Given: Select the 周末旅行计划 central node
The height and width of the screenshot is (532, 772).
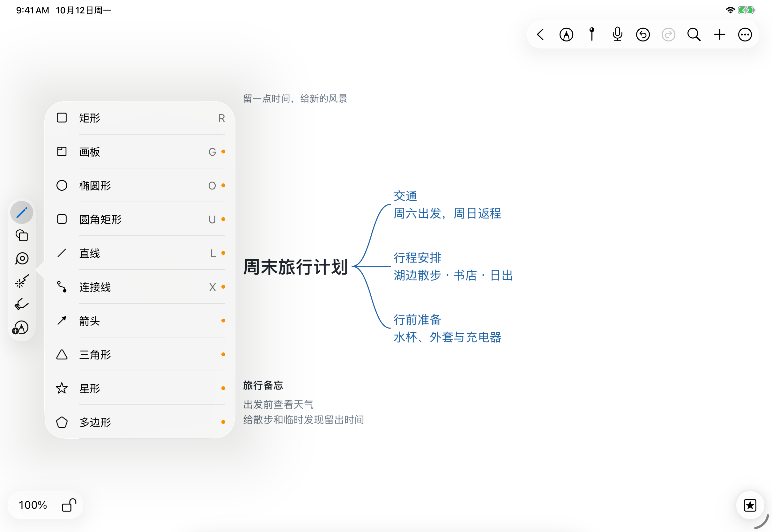Looking at the screenshot, I should pyautogui.click(x=295, y=267).
